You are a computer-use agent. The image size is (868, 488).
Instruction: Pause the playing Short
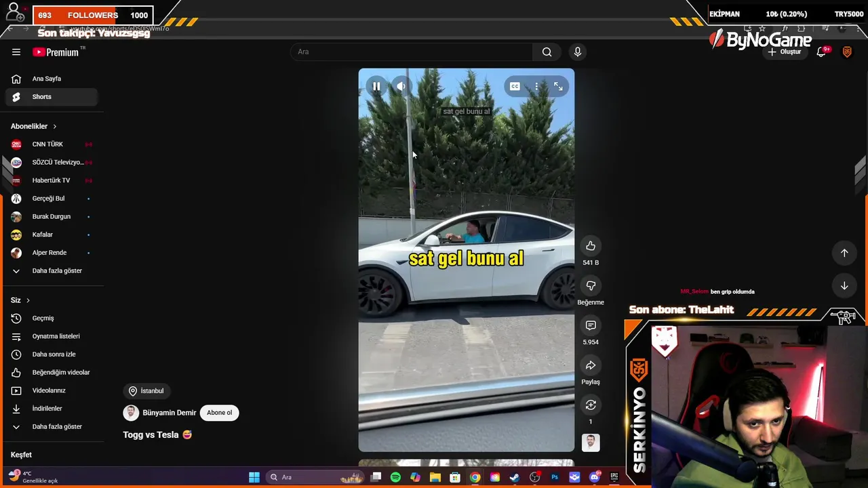[x=376, y=86]
